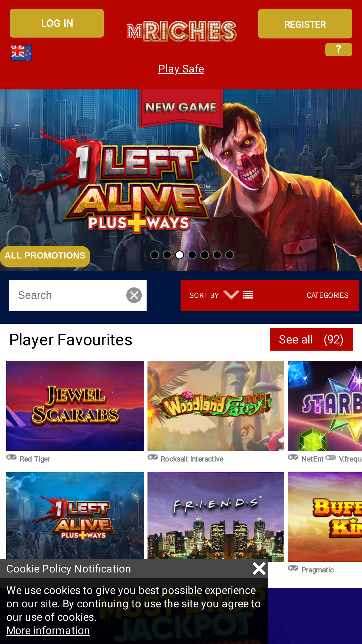Click the Log In button
The width and height of the screenshot is (362, 644).
click(57, 23)
